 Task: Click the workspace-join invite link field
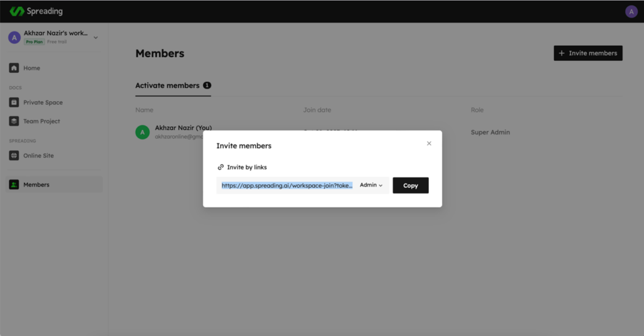point(287,185)
